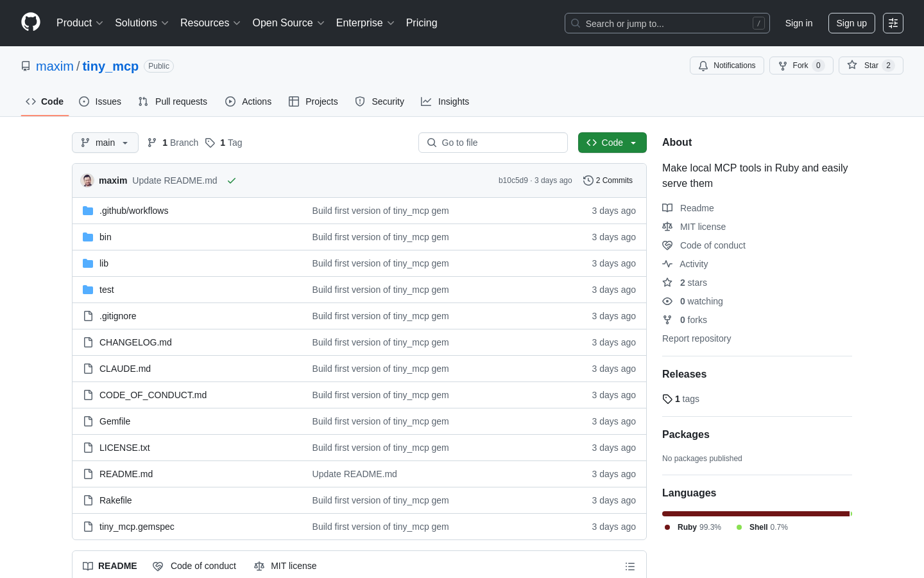924x578 pixels.
Task: Click the .github/workflows folder icon
Action: (x=88, y=211)
